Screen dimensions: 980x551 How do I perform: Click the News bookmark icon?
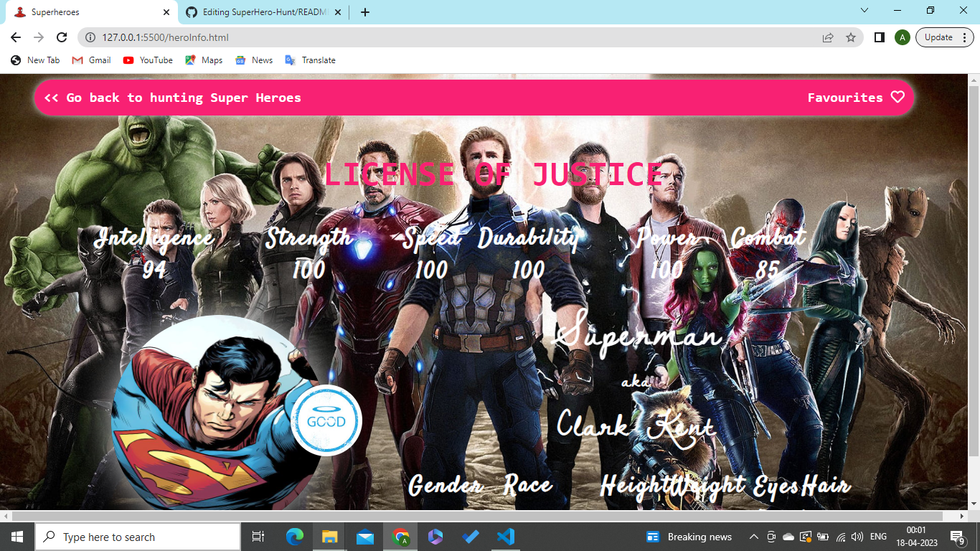[240, 60]
